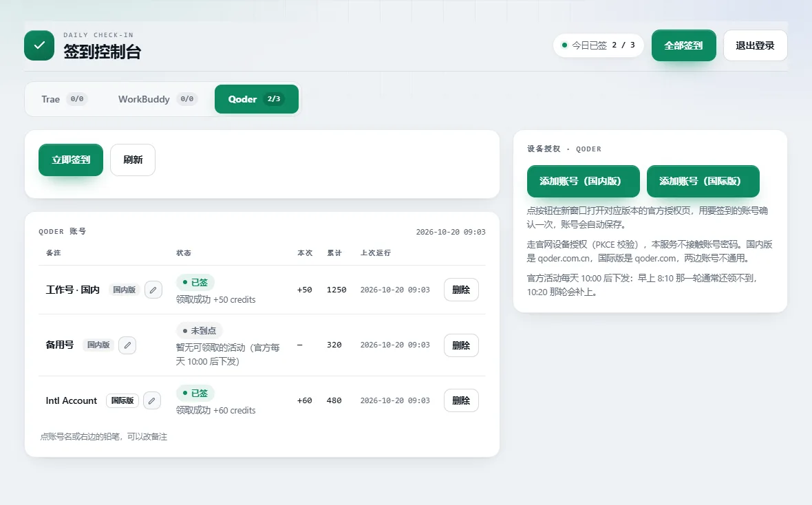The image size is (812, 505).
Task: Click the 国内版 tag next to 备用号
Action: (98, 345)
